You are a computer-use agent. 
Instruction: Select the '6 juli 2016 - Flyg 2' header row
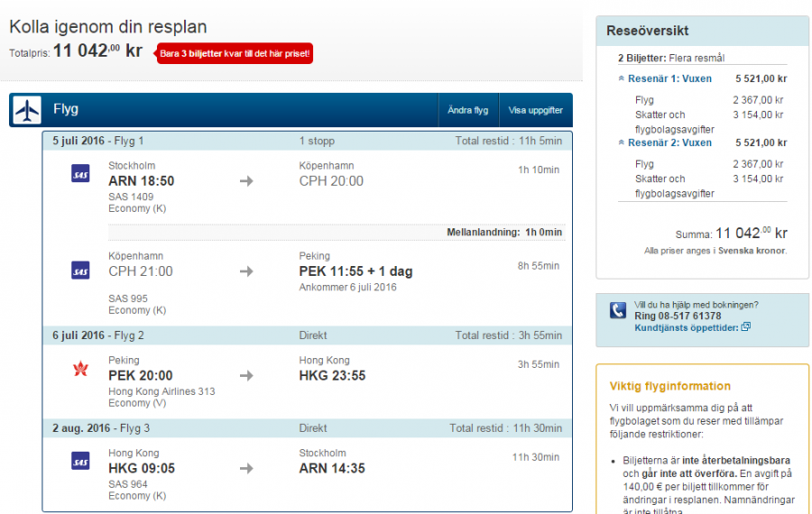307,335
